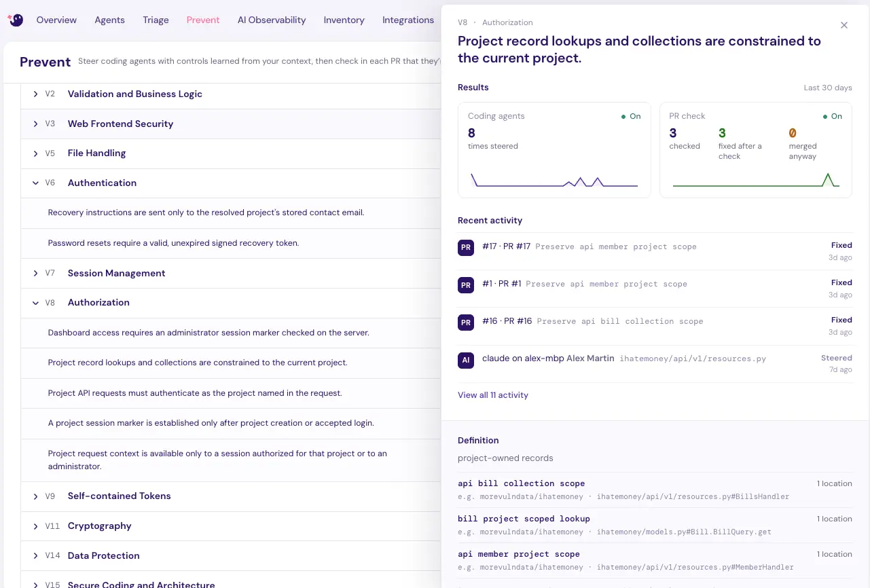Expand the V14 Data Protection section
The image size is (870, 588).
point(36,555)
